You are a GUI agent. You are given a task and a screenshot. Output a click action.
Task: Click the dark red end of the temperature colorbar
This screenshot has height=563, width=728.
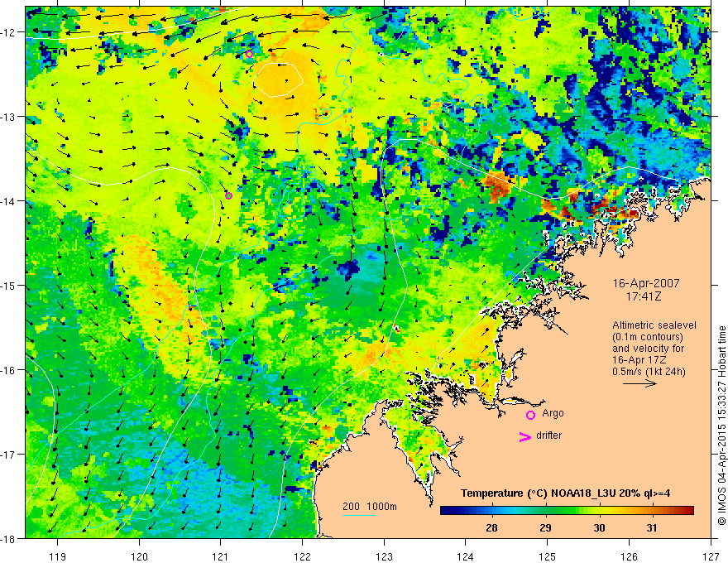(688, 511)
